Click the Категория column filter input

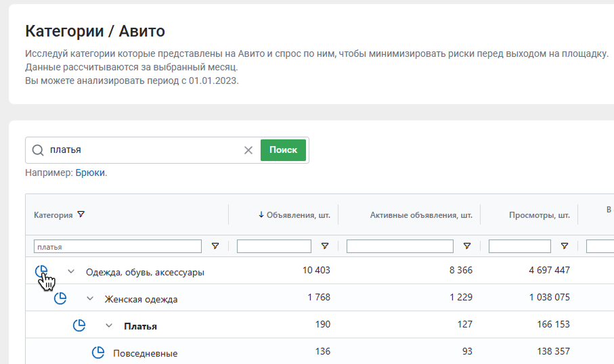[x=118, y=246]
